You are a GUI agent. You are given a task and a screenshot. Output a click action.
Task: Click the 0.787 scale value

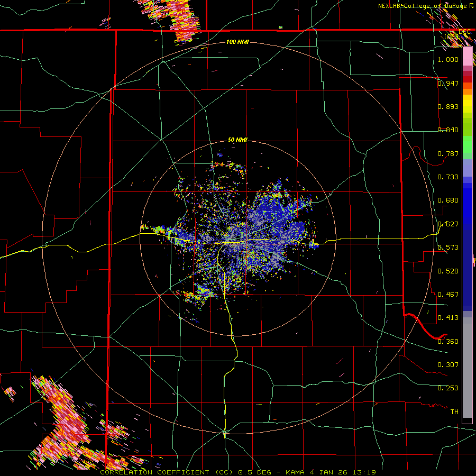(x=448, y=153)
